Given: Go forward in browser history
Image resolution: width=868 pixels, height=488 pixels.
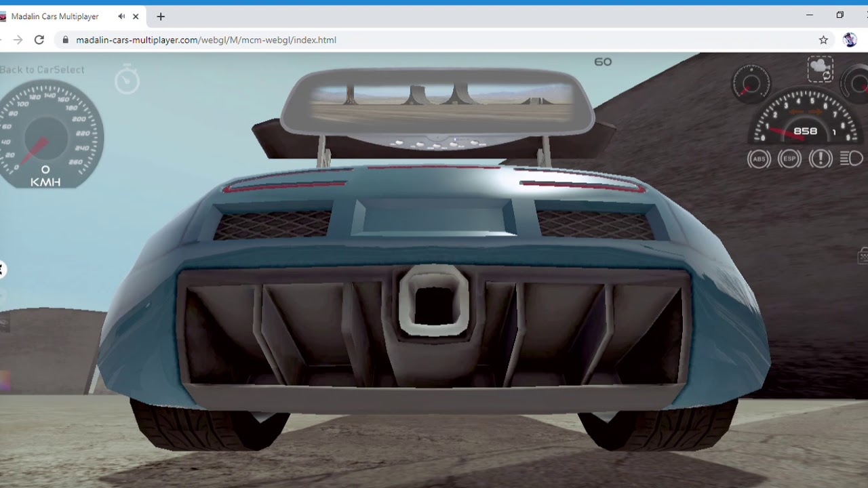Looking at the screenshot, I should [x=18, y=40].
